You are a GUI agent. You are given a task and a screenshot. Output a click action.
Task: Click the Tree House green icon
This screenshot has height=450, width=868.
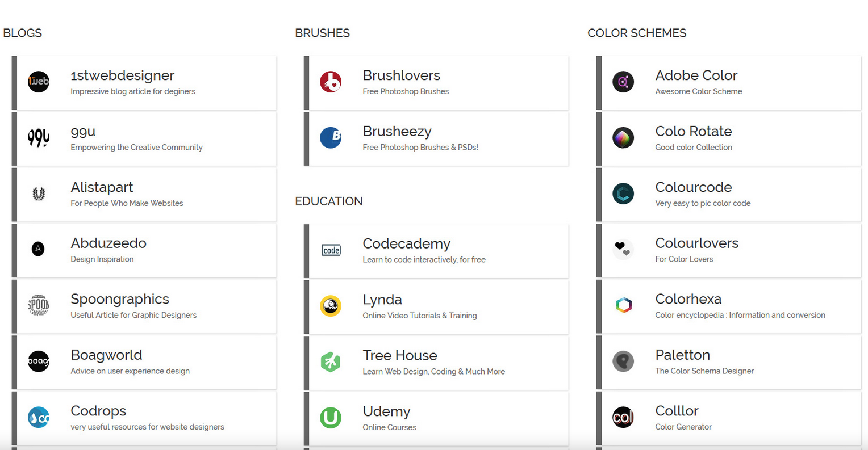331,361
